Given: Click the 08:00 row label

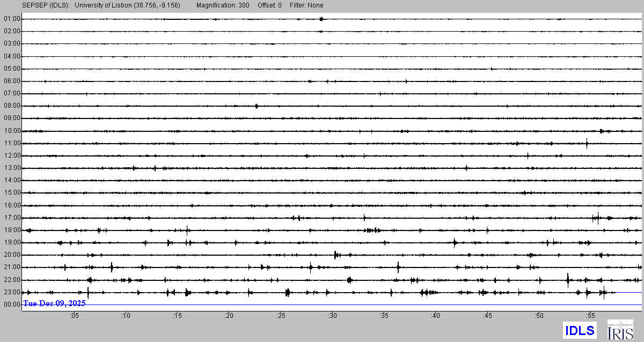Looking at the screenshot, I should [12, 106].
